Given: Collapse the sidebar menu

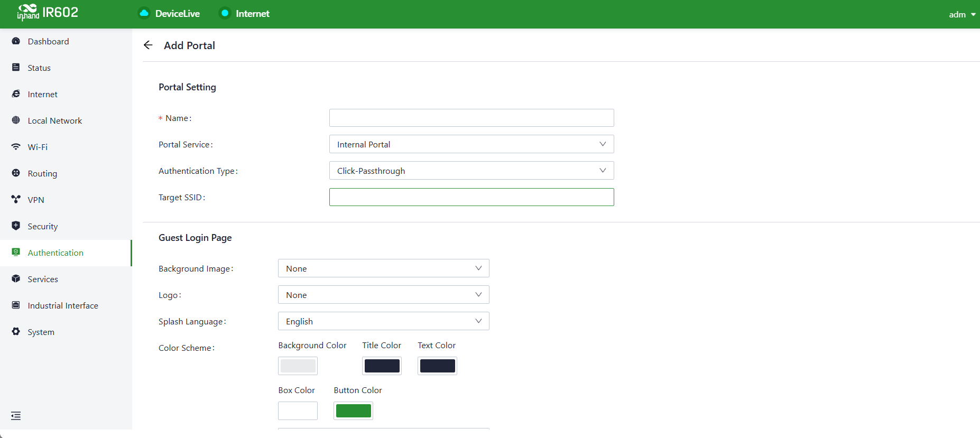Looking at the screenshot, I should pyautogui.click(x=16, y=416).
